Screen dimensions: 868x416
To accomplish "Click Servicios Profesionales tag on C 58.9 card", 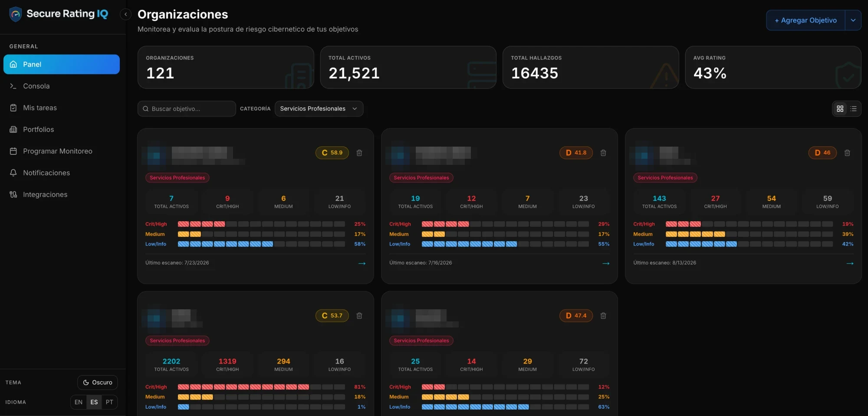I will coord(178,178).
